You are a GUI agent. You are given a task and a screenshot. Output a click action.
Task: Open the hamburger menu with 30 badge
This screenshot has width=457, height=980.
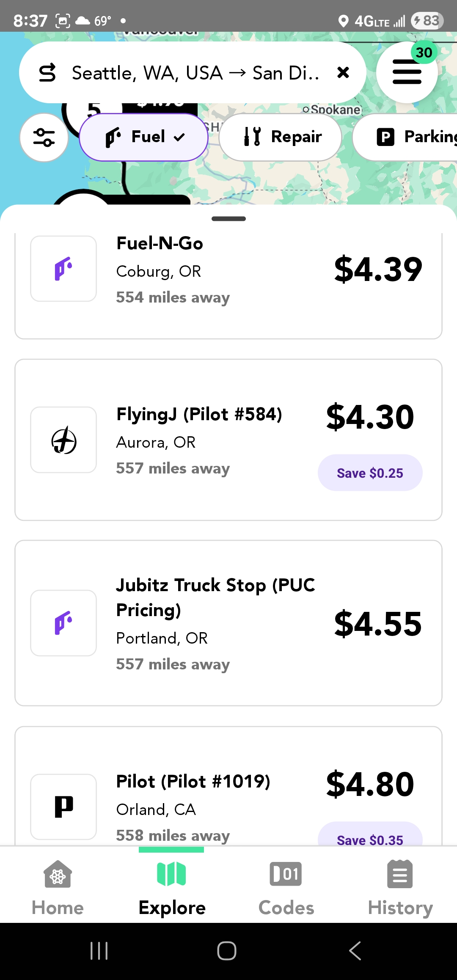pyautogui.click(x=407, y=72)
